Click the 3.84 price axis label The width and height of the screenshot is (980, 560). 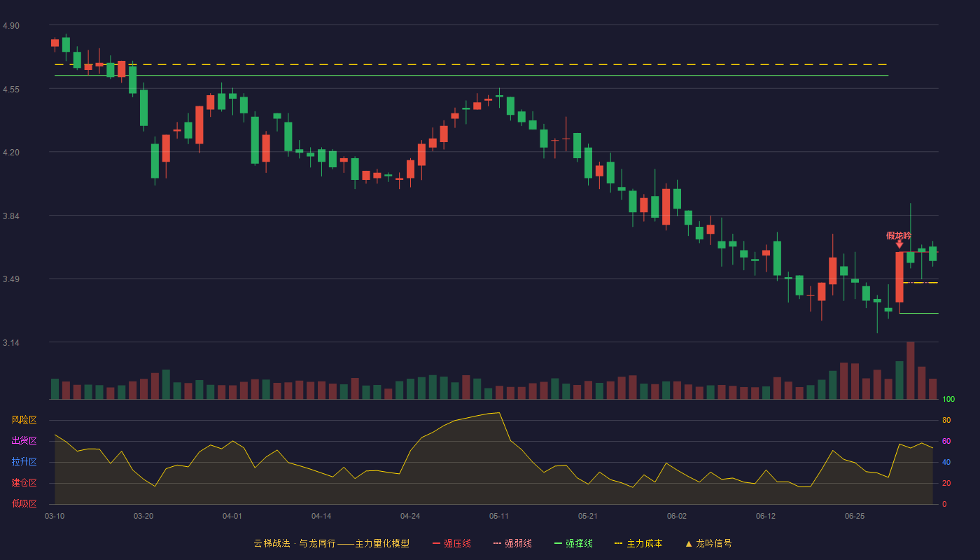[x=11, y=216]
